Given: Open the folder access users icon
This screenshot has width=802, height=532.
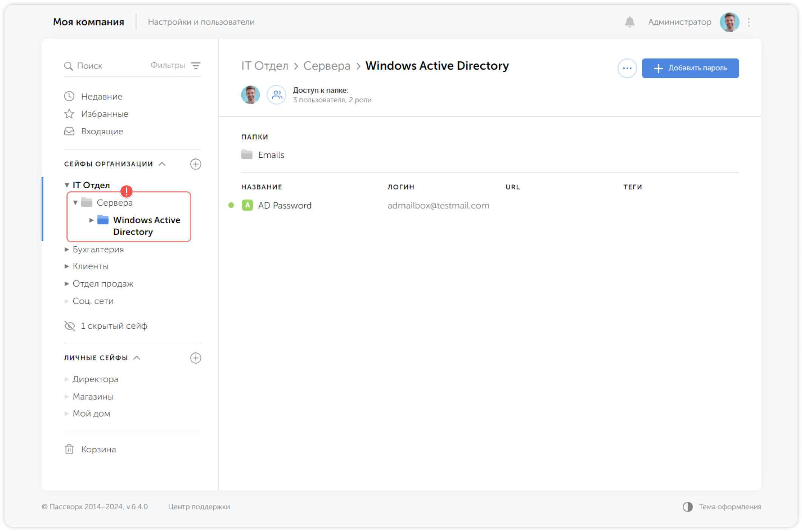Looking at the screenshot, I should click(x=277, y=95).
